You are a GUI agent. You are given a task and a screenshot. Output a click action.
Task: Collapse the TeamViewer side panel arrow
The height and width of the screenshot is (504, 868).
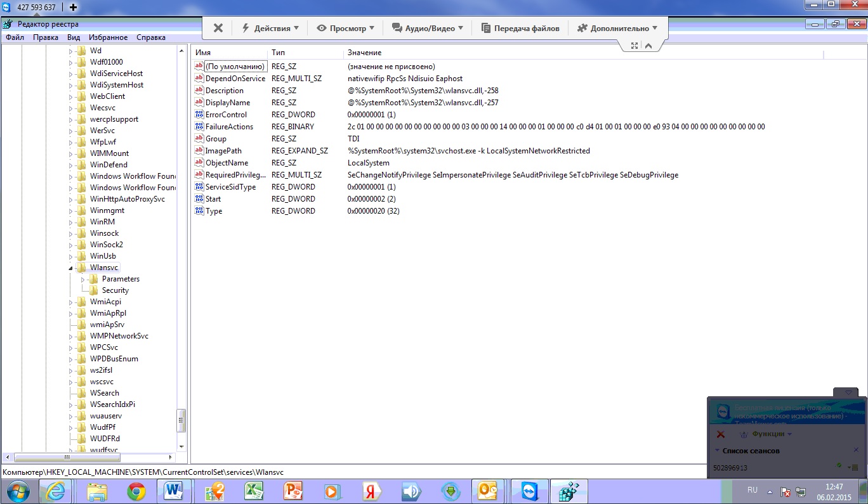pyautogui.click(x=848, y=392)
